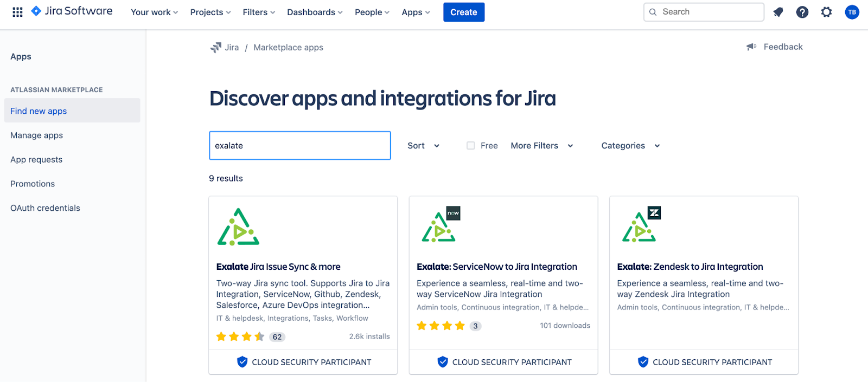Open the app switcher grid icon

click(x=17, y=12)
